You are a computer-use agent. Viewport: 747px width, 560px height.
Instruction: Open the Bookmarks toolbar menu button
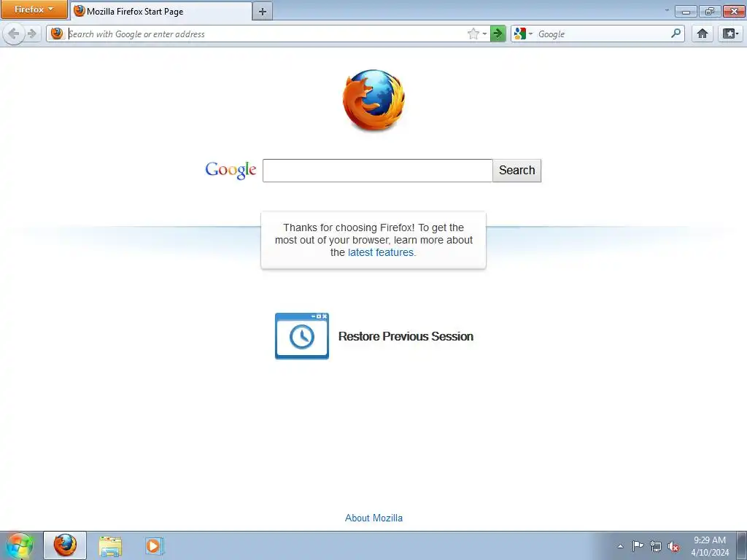click(x=730, y=34)
